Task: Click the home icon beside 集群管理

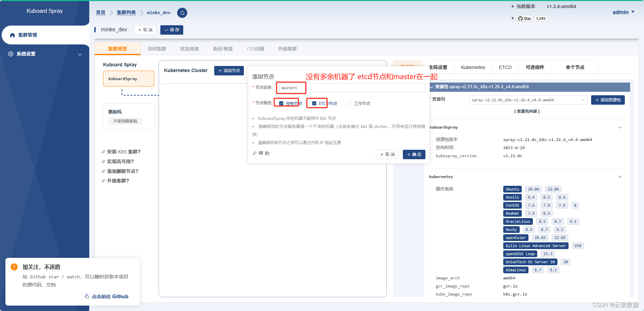Action: pos(12,35)
